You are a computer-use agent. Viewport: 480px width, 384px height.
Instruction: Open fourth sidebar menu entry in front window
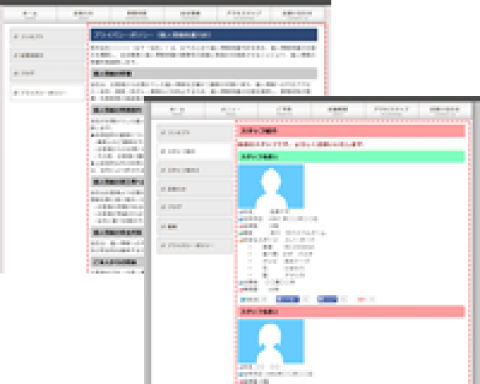[195, 189]
